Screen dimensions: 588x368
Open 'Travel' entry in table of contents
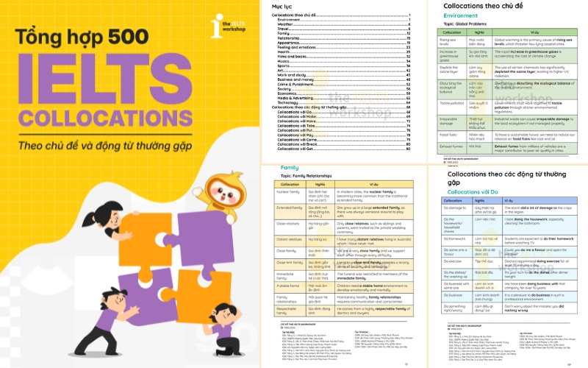(x=344, y=29)
